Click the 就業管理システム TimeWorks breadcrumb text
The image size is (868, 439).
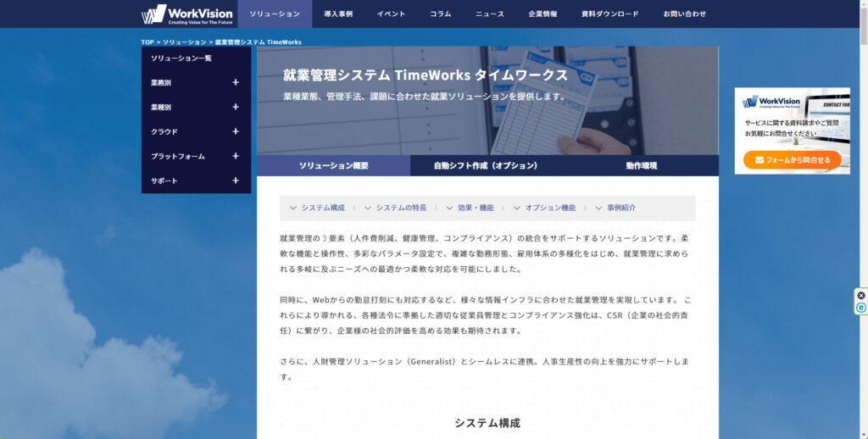[x=259, y=42]
